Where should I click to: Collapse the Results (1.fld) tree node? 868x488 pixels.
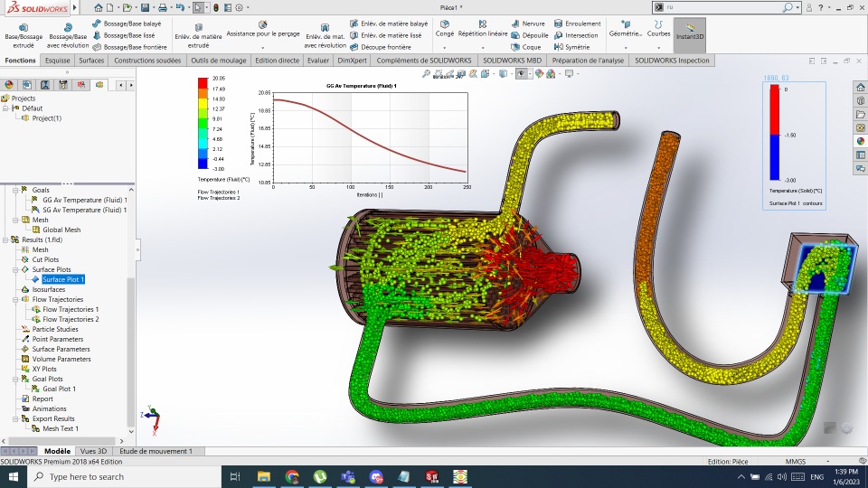[5, 239]
